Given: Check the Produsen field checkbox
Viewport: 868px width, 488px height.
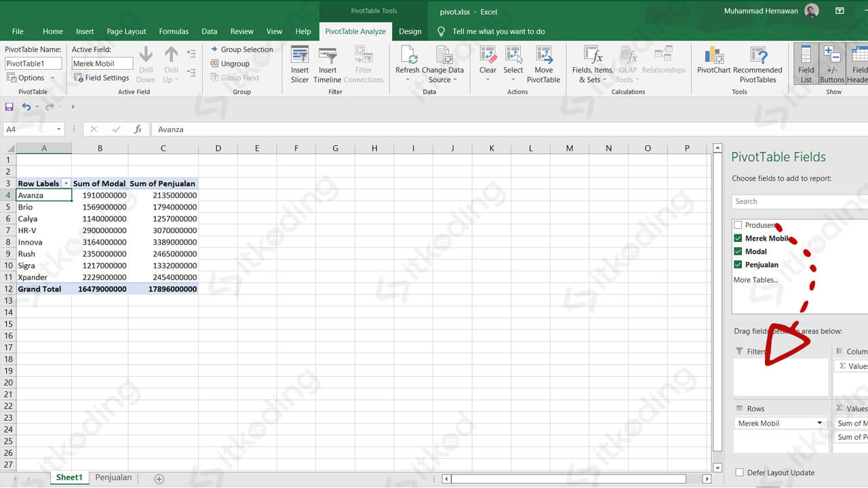Looking at the screenshot, I should pyautogui.click(x=736, y=224).
